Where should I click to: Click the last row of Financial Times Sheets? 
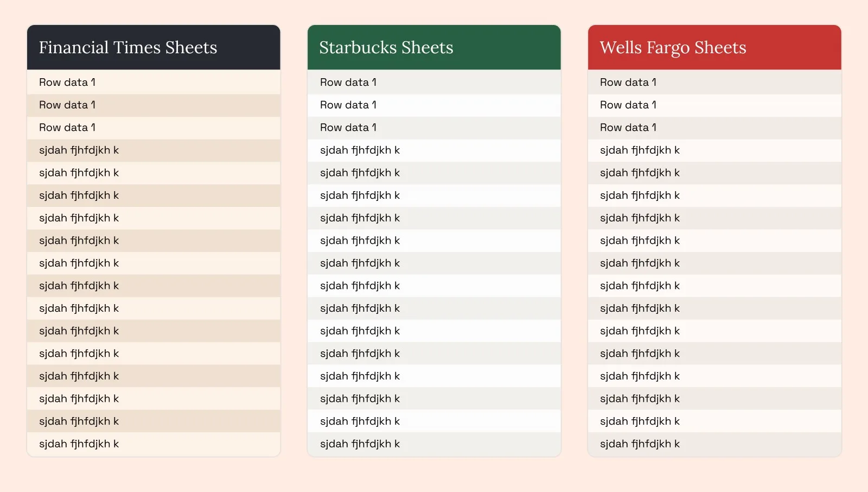pos(154,444)
